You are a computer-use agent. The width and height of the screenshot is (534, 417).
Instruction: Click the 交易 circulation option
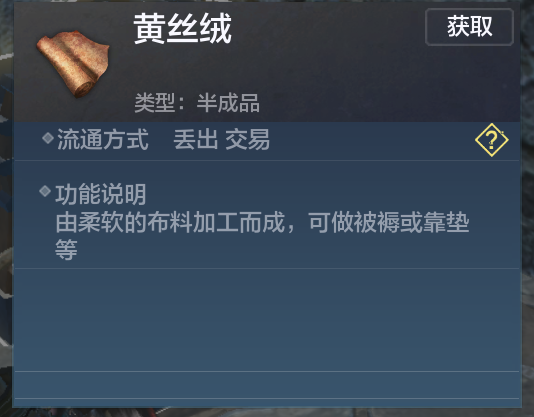pos(248,139)
